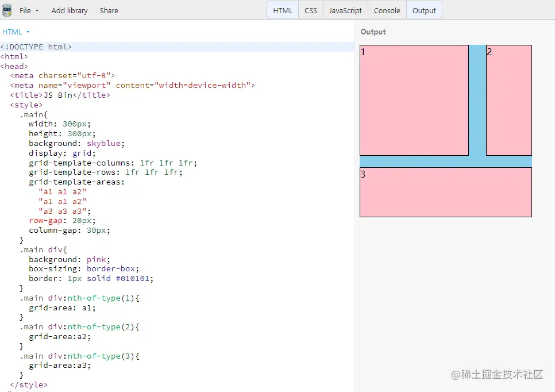555x392 pixels.
Task: Click the nth-of-type(3) selector line
Action: pyautogui.click(x=80, y=356)
